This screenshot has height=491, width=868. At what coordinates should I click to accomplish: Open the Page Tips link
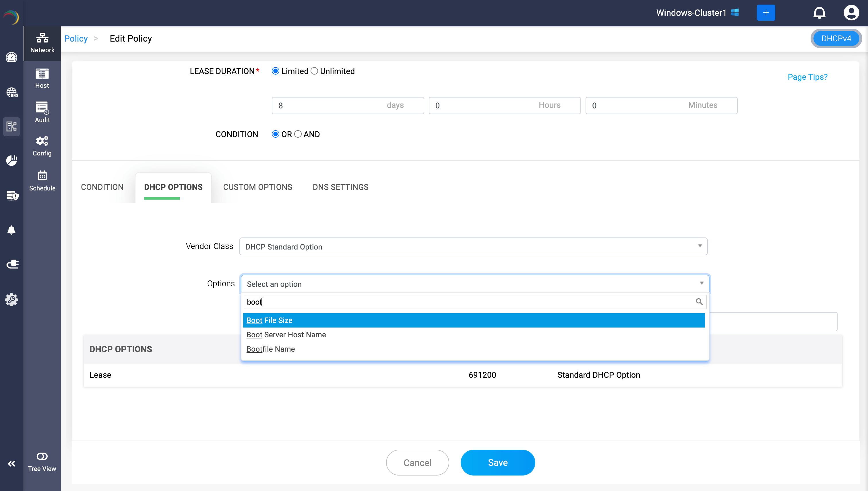tap(807, 77)
